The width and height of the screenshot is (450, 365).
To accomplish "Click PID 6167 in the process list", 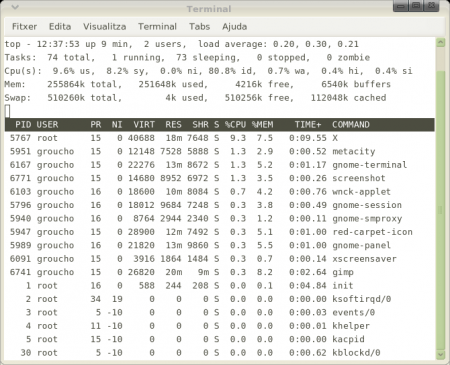I will [x=20, y=165].
